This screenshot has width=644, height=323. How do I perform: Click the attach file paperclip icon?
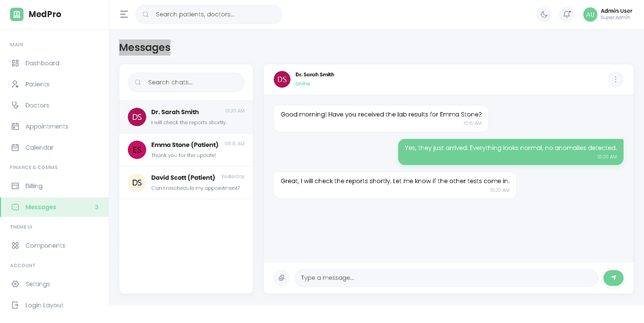pos(282,278)
